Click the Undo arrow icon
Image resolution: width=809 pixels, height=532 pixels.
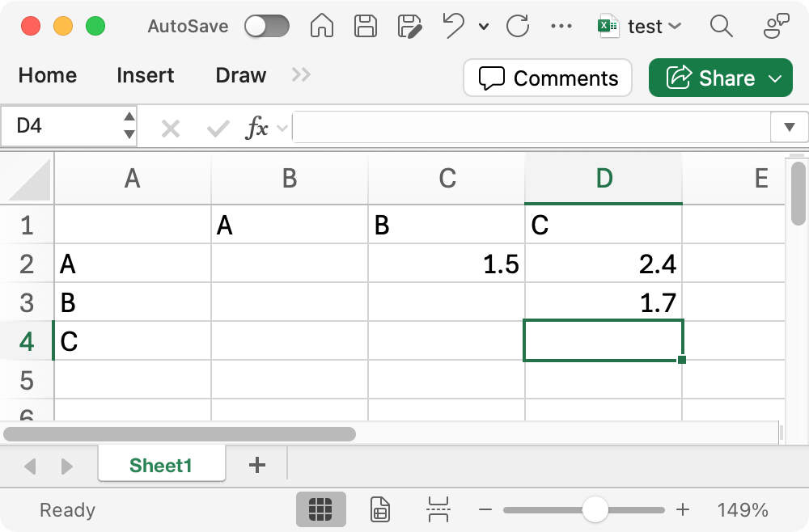pos(454,26)
